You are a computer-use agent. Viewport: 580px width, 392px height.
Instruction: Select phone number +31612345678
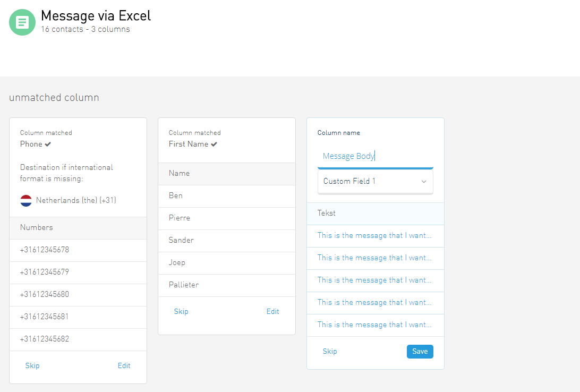click(x=78, y=250)
